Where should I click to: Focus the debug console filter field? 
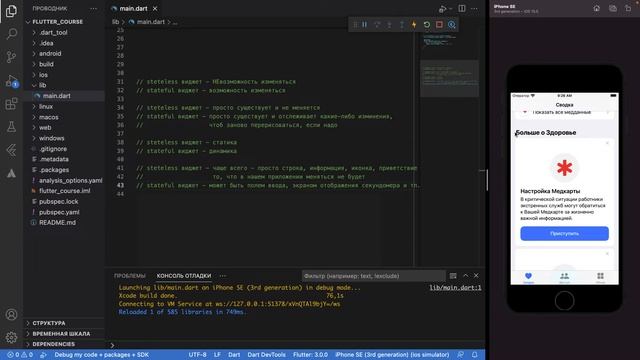tap(373, 276)
